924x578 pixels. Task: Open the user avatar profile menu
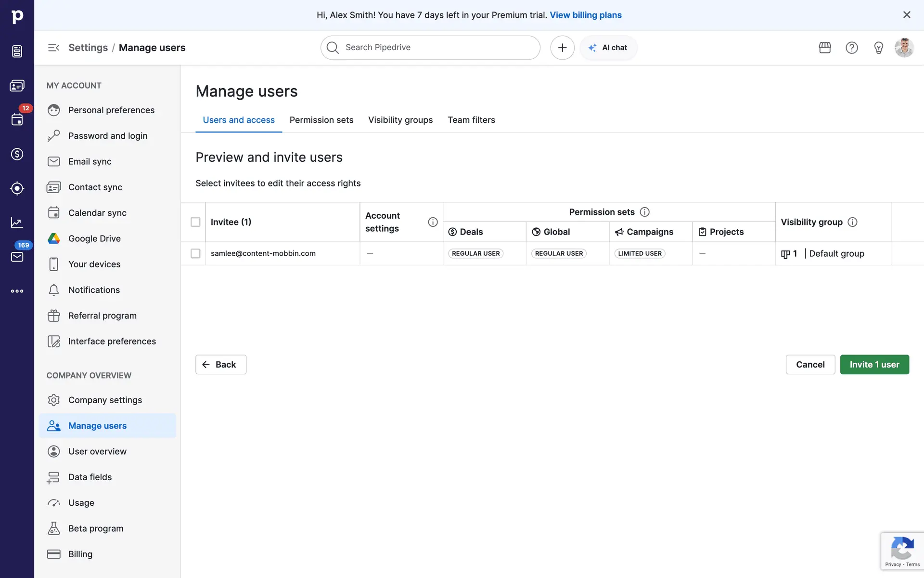pos(904,48)
